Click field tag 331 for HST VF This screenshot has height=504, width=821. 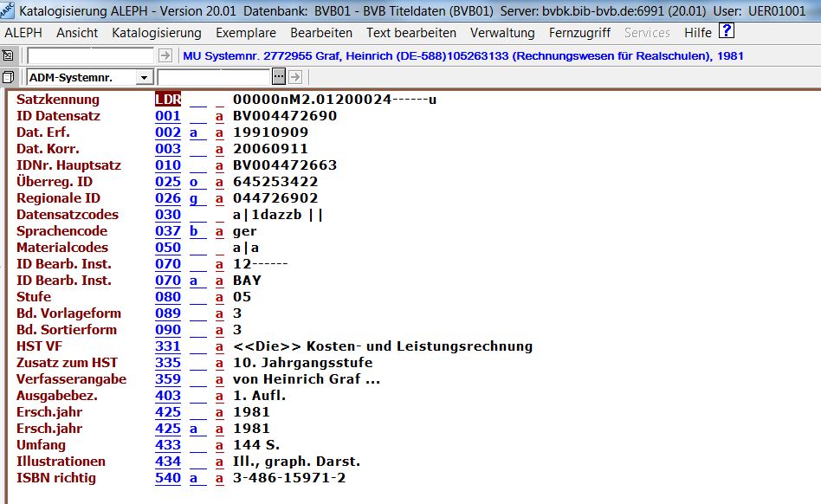click(x=168, y=346)
